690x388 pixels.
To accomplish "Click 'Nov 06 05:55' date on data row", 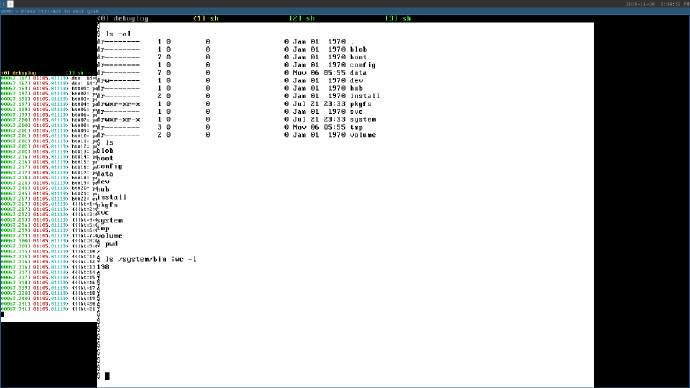I will click(319, 73).
